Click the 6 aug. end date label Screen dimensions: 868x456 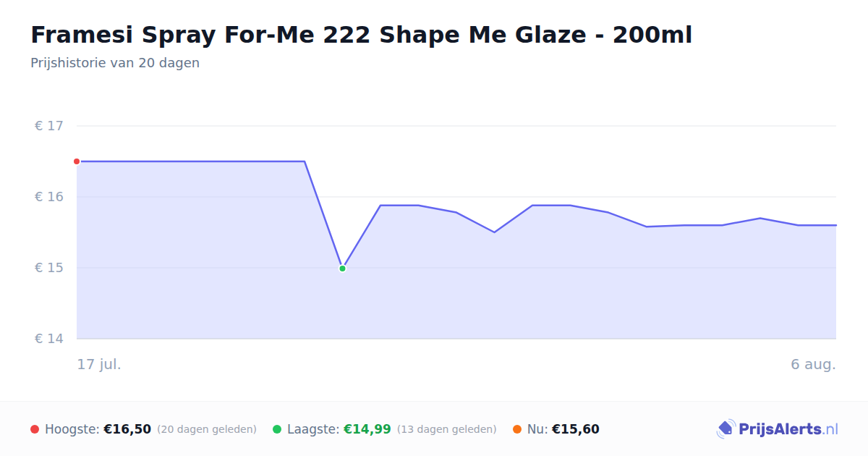813,364
